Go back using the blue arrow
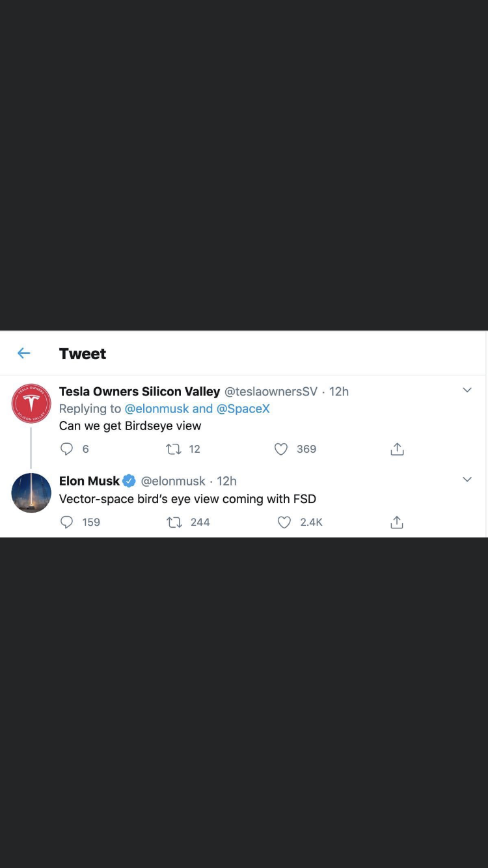The width and height of the screenshot is (488, 868). (x=24, y=353)
